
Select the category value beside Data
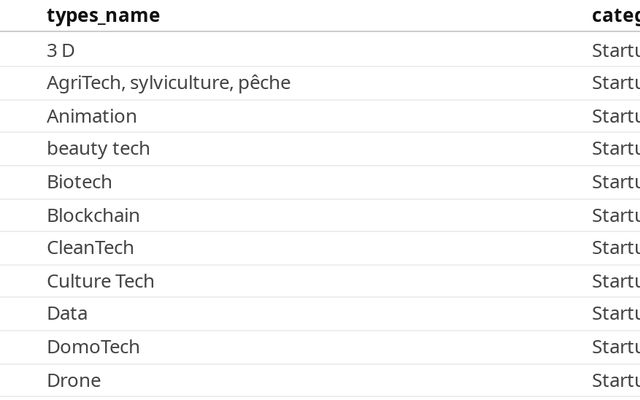615,314
